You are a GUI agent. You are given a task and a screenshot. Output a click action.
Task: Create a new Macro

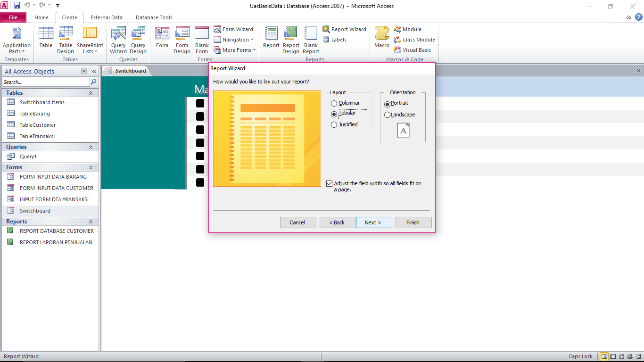tap(381, 40)
